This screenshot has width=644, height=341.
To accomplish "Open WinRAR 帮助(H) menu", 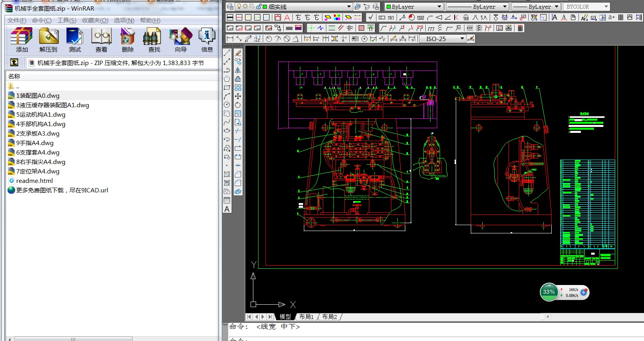I will [x=150, y=20].
